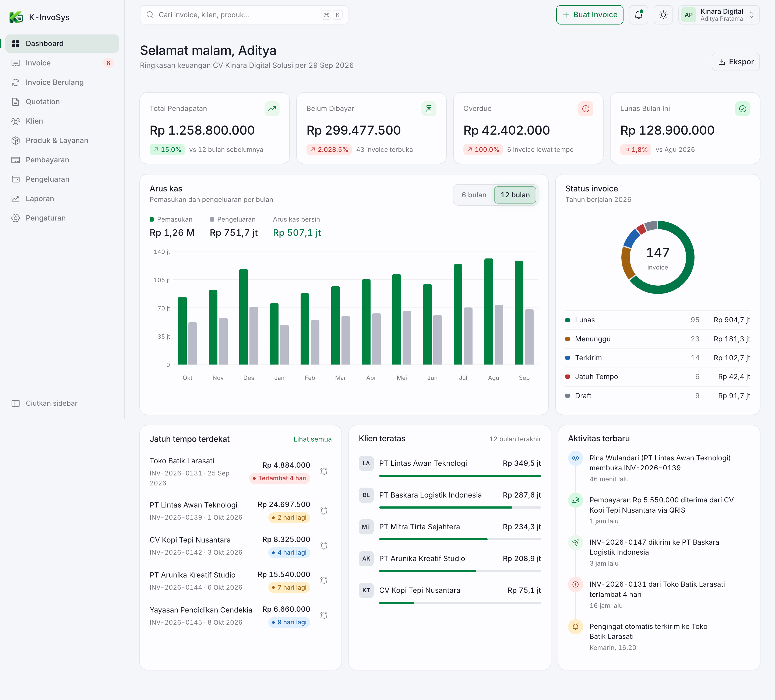
Task: Click the 'Terlambat 4 hari' badge
Action: click(x=280, y=478)
